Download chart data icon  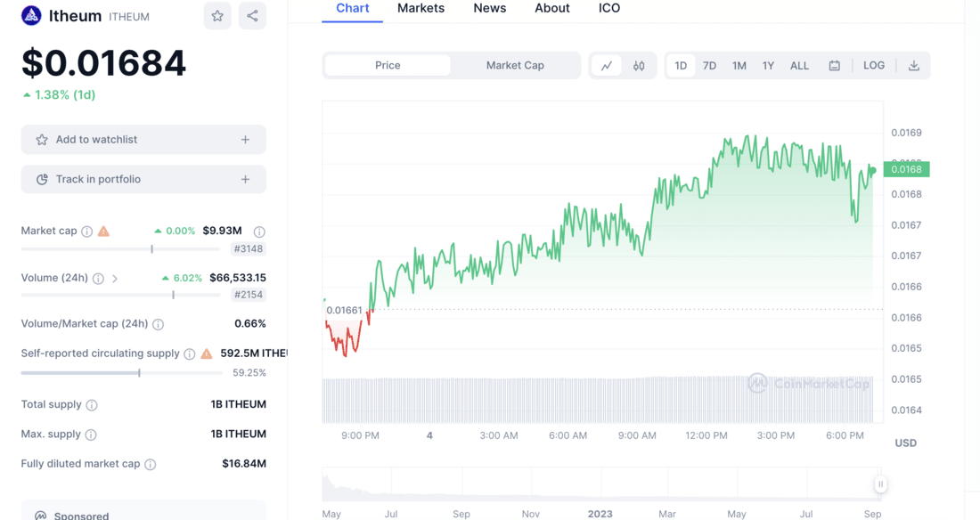(x=914, y=66)
